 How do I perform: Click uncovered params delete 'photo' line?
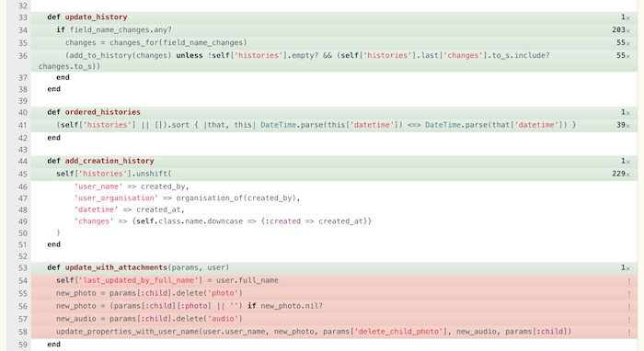coord(334,293)
